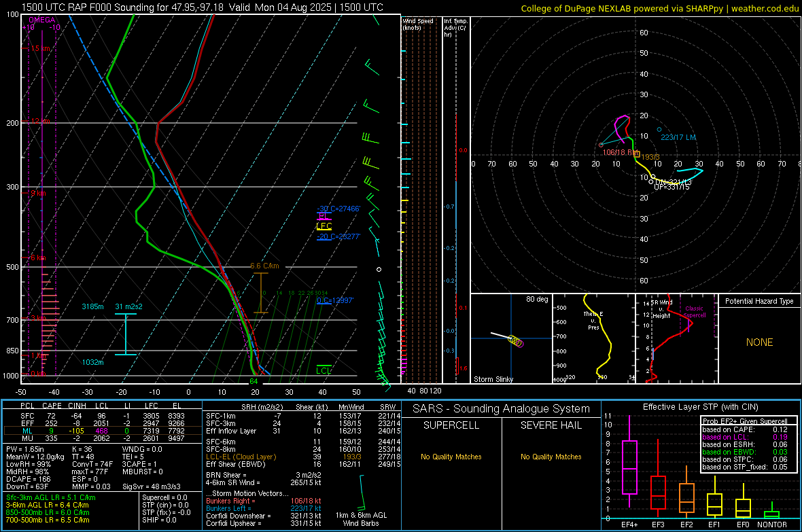Click the NONE hazard type indicator
The height and width of the screenshot is (532, 802).
pyautogui.click(x=759, y=342)
